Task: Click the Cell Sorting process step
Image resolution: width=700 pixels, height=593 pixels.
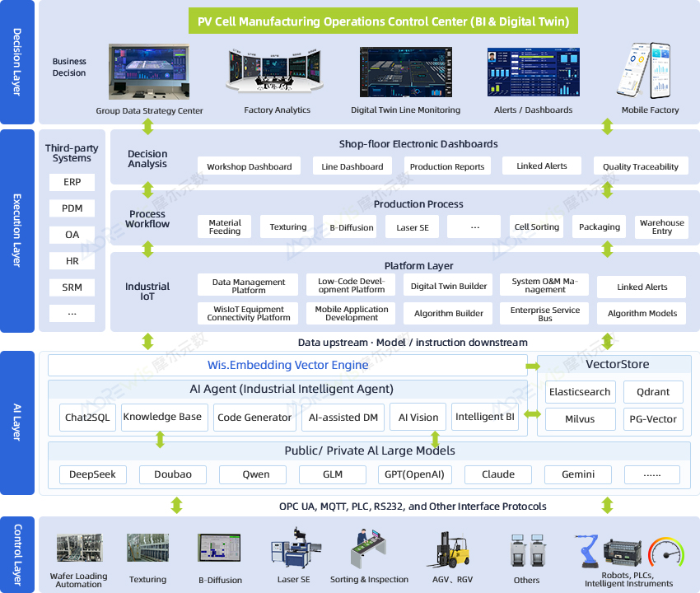Action: [537, 226]
